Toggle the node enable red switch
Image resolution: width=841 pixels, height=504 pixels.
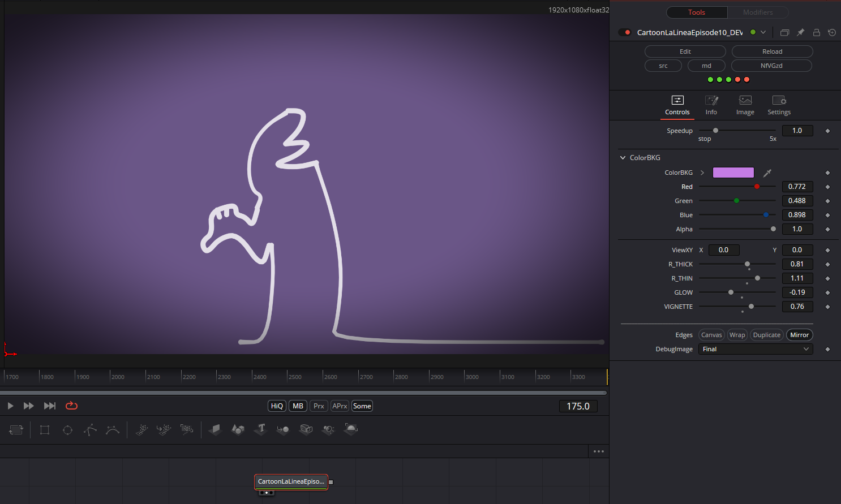(x=625, y=32)
